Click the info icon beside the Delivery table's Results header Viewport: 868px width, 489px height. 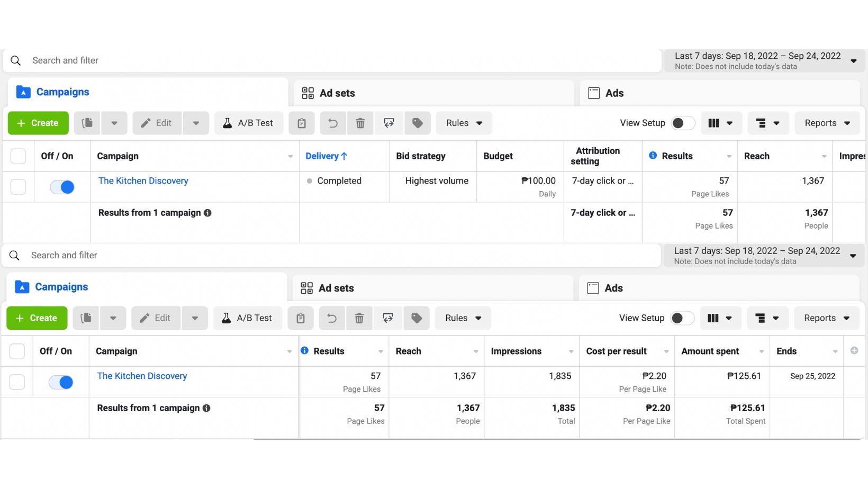[x=653, y=156]
